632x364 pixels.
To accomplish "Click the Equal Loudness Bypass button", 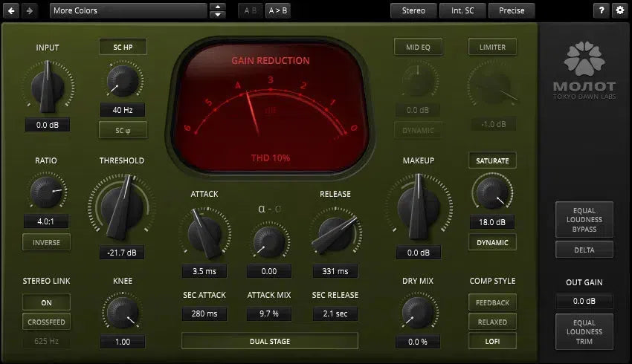I will pos(584,219).
